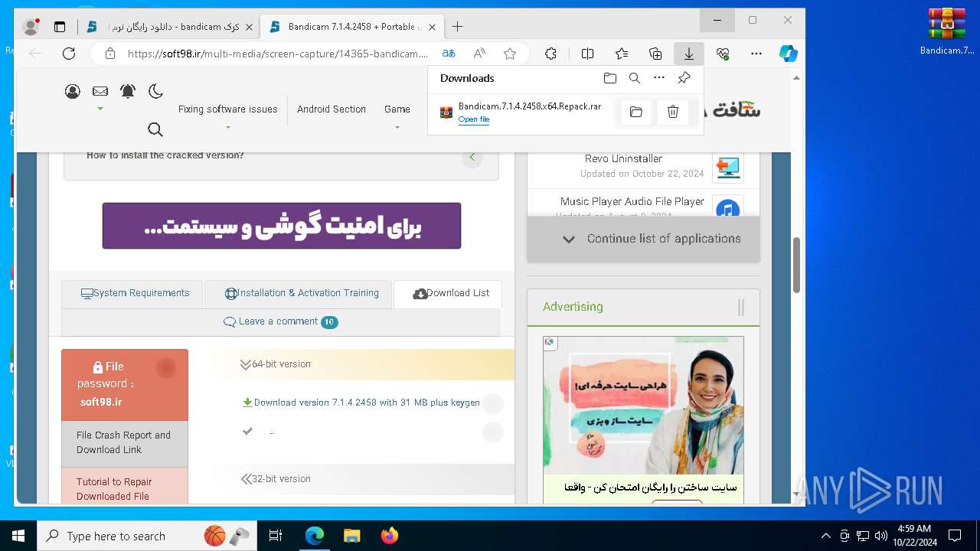Viewport: 980px width, 551px height.
Task: Click the site mail envelope icon
Action: pyautogui.click(x=100, y=91)
